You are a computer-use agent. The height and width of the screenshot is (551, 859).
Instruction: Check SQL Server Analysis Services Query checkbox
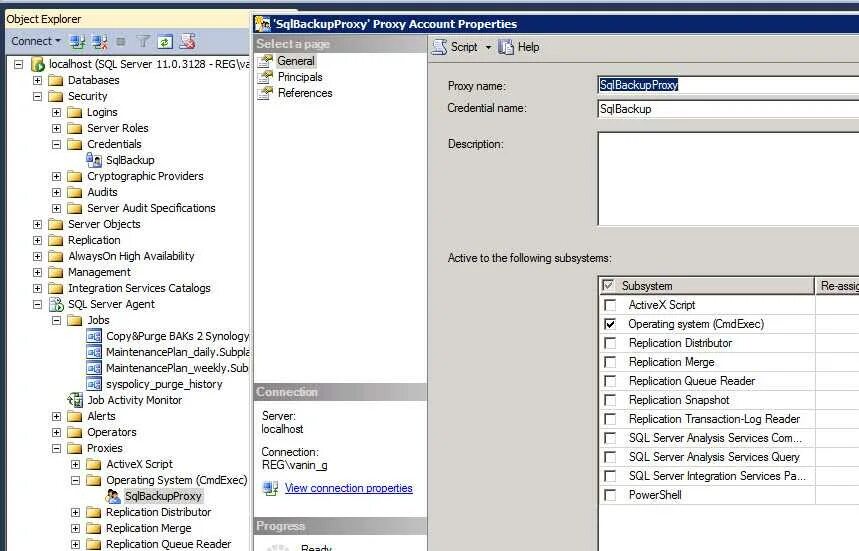610,457
